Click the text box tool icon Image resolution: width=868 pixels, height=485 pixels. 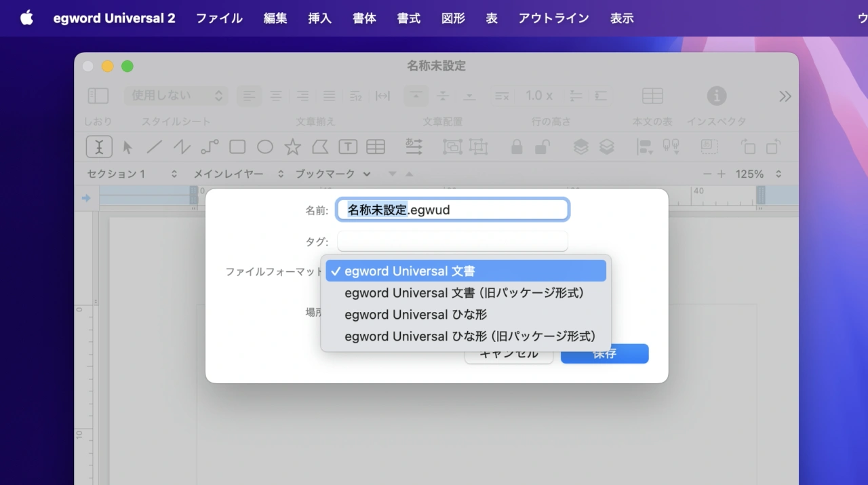pos(348,147)
